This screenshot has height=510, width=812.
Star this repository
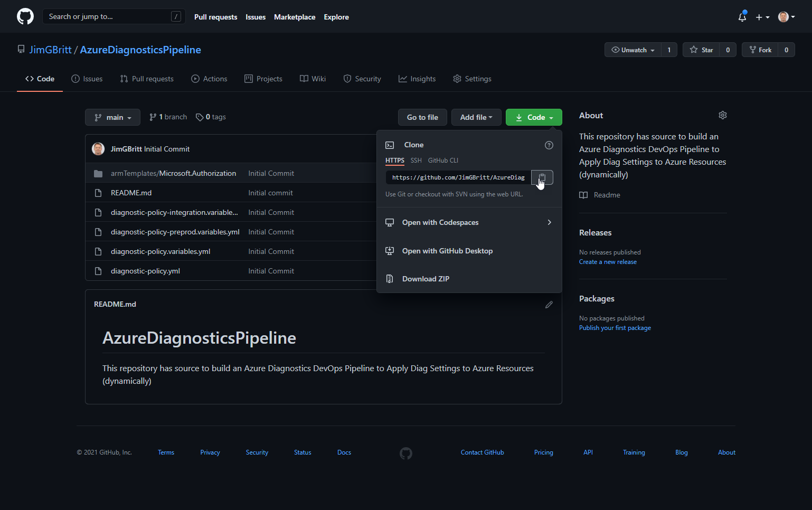pyautogui.click(x=701, y=50)
